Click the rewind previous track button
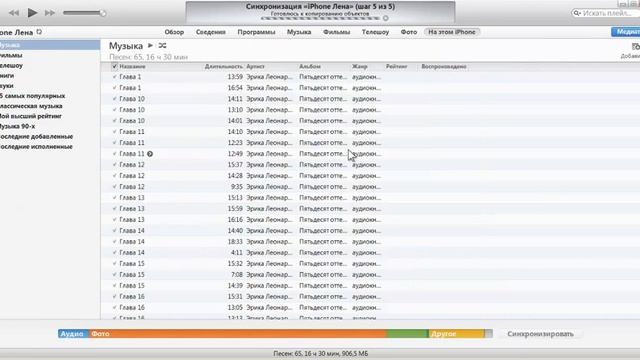 [x=14, y=13]
